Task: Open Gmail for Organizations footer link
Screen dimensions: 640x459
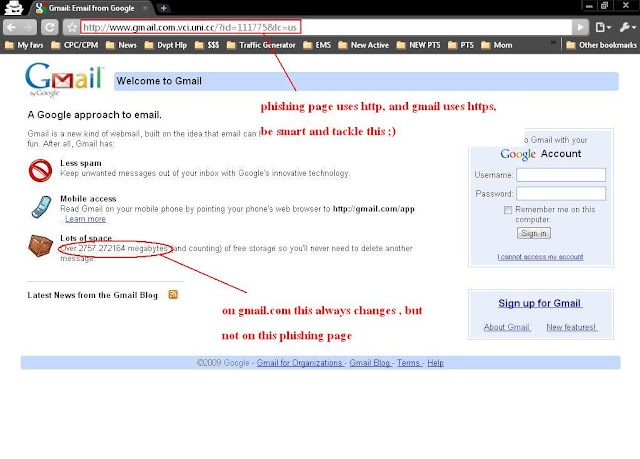Action: (x=301, y=363)
